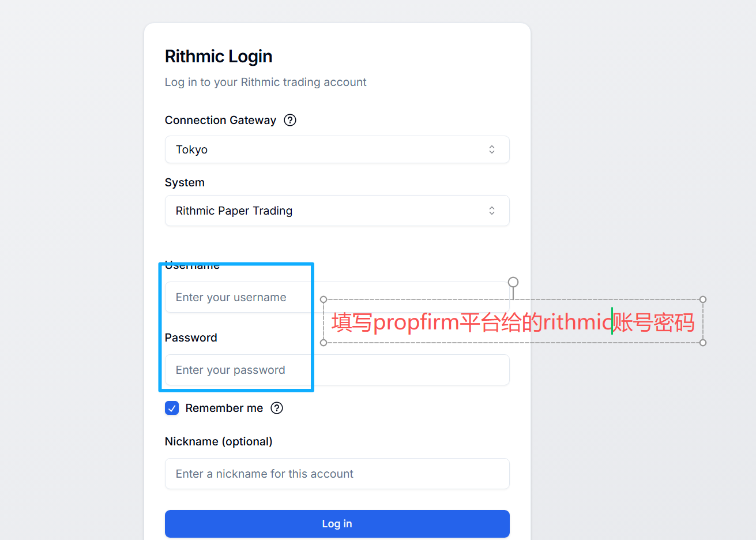Select the top-right resize handle of annotation box

pyautogui.click(x=703, y=299)
